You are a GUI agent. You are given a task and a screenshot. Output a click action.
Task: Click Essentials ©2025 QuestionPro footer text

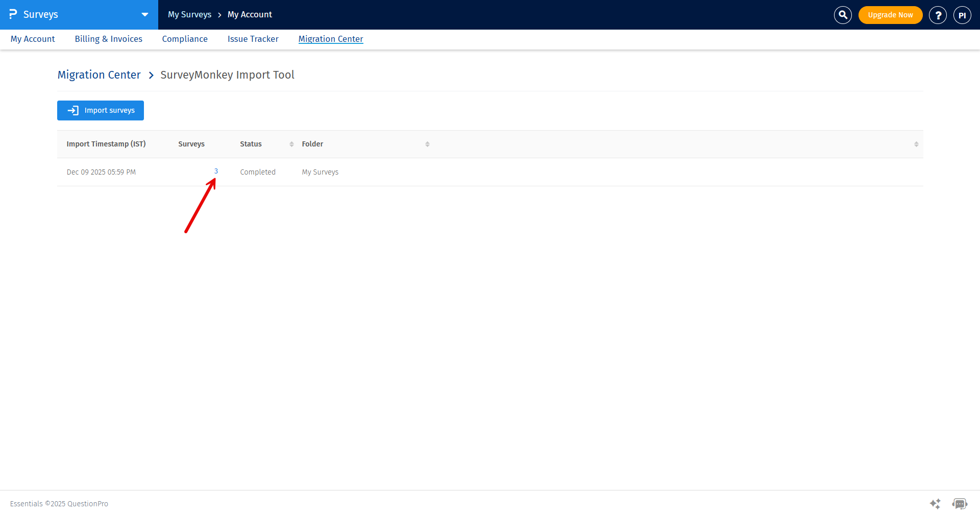59,504
